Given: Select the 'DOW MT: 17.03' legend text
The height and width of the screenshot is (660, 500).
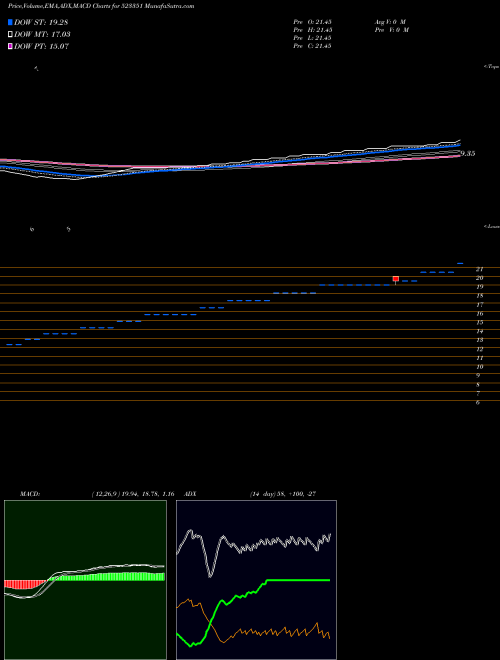Looking at the screenshot, I should coord(42,35).
